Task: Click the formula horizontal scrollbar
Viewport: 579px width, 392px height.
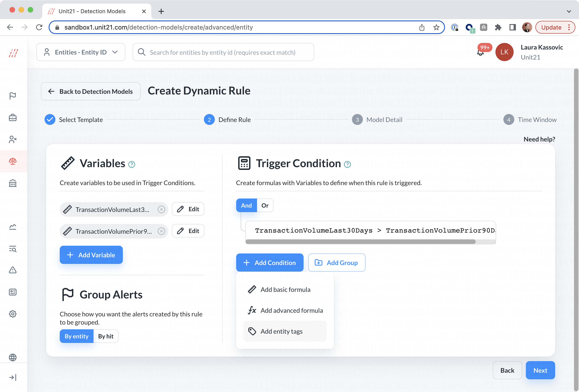Action: pos(360,241)
